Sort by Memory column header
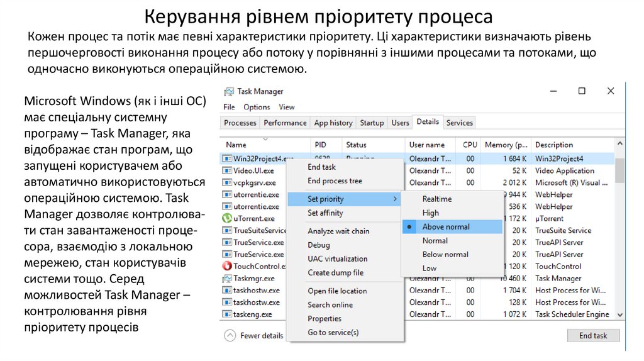The image size is (644, 361). (x=506, y=145)
